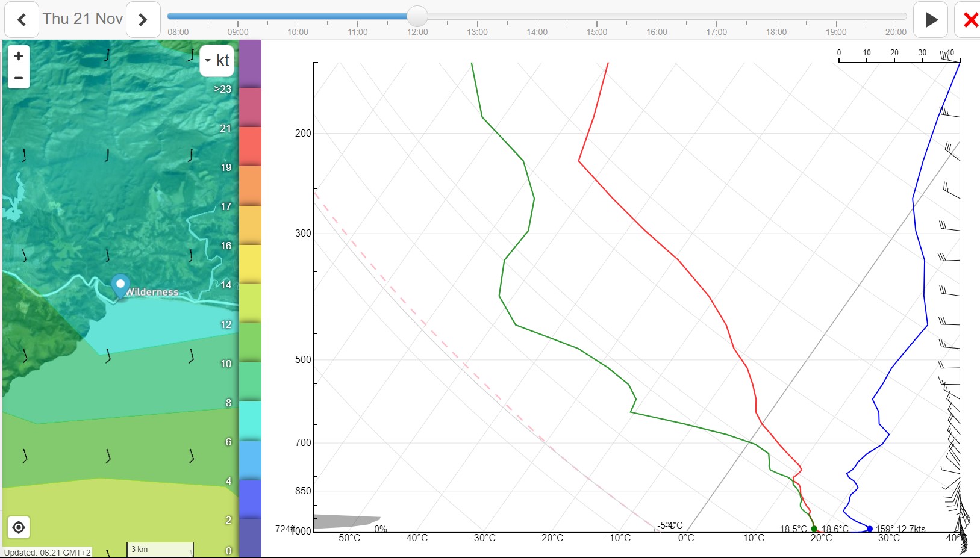Open the kt wind units dropdown
The height and width of the screenshot is (558, 980).
[217, 61]
